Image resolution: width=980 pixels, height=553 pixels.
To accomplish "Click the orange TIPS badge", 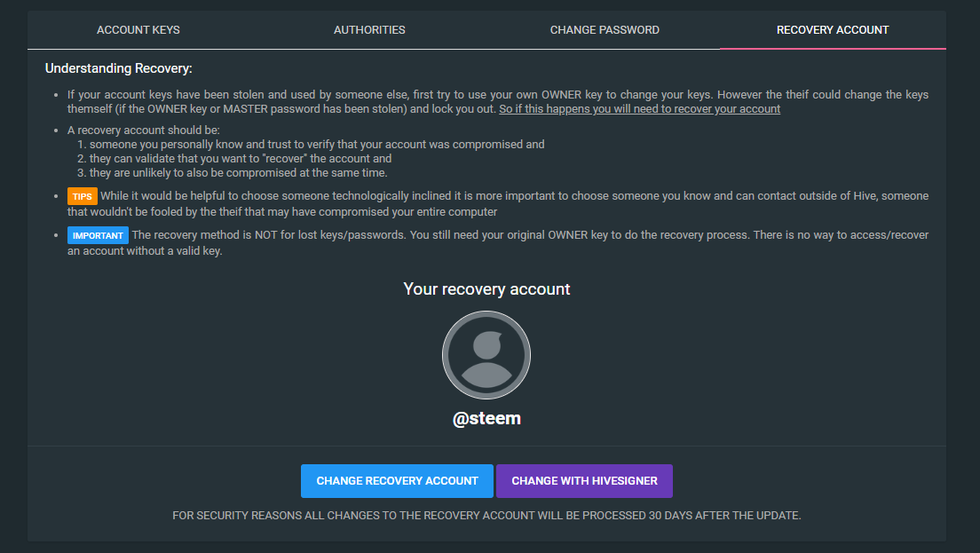I will pyautogui.click(x=83, y=196).
